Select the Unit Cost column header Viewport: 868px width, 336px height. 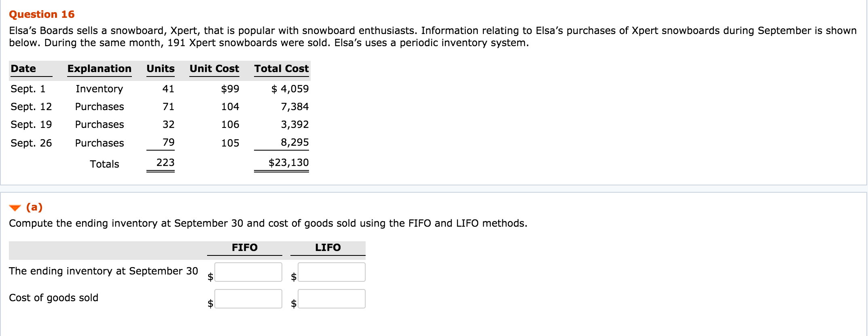pos(214,69)
